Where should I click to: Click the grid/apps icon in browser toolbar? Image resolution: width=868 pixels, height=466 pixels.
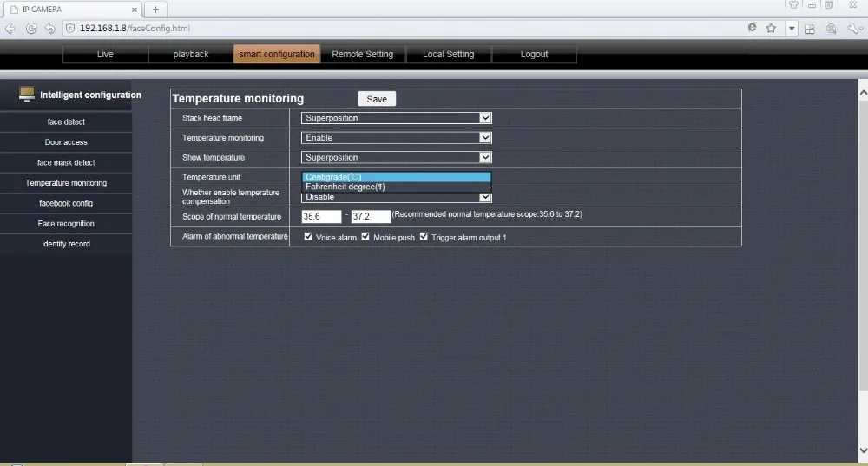tap(809, 29)
